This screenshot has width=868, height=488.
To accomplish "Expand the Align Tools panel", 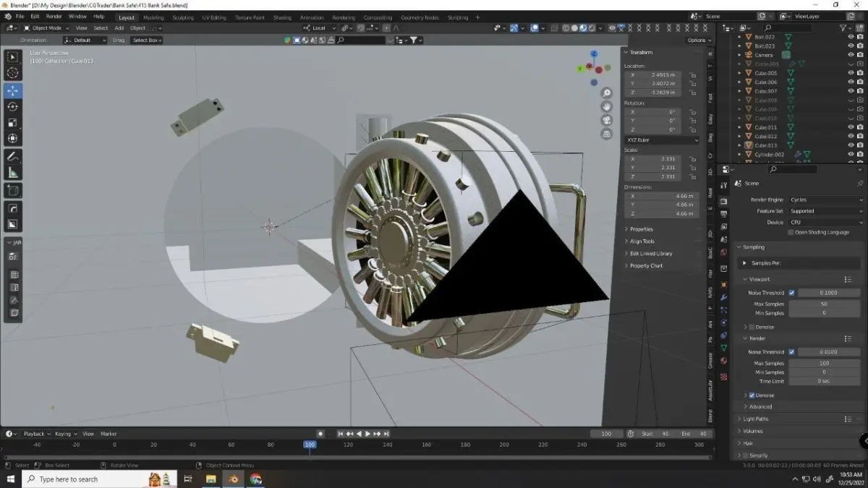I will click(642, 241).
